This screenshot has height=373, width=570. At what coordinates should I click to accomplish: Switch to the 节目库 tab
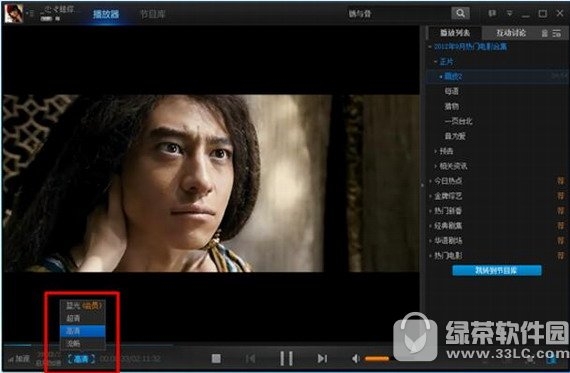153,14
